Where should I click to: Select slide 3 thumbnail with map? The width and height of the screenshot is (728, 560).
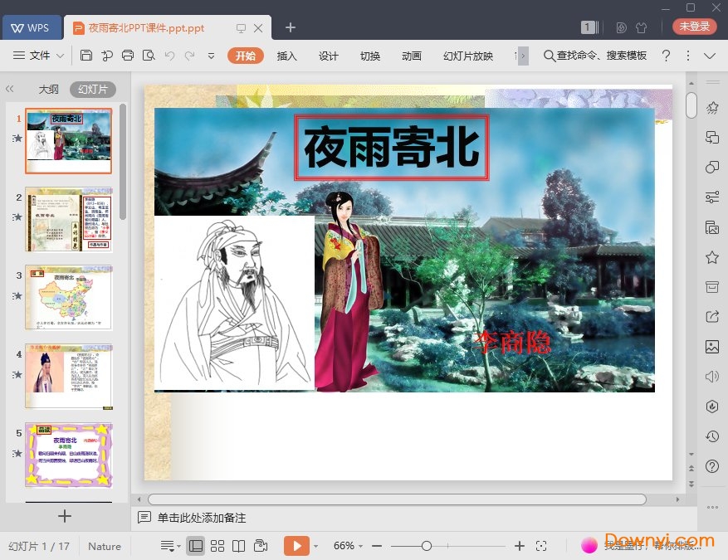click(x=68, y=298)
